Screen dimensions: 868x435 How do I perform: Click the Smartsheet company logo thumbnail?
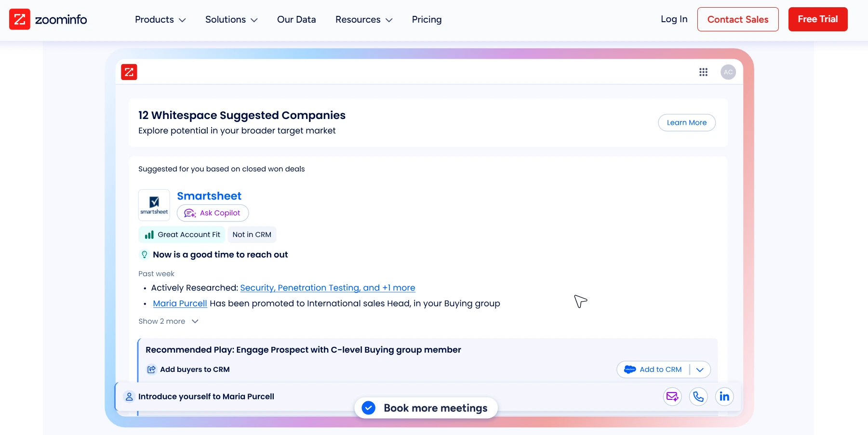point(154,205)
